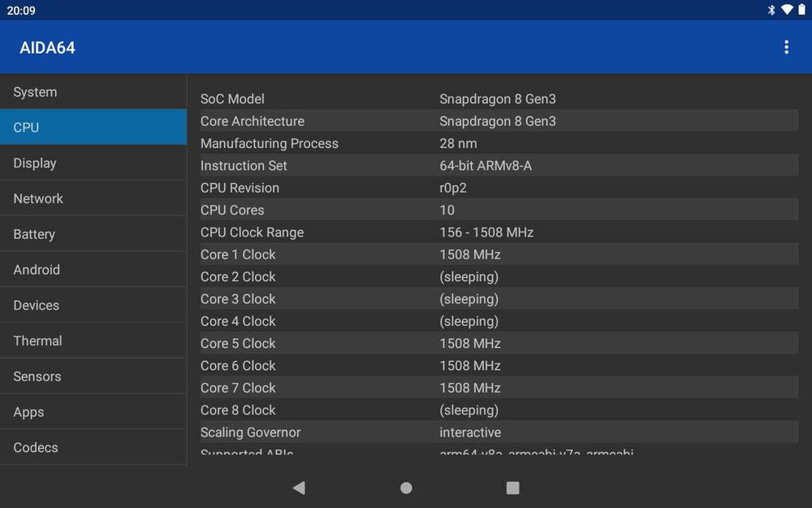This screenshot has height=508, width=812.
Task: Select the Core 5 Clock label
Action: 238,344
